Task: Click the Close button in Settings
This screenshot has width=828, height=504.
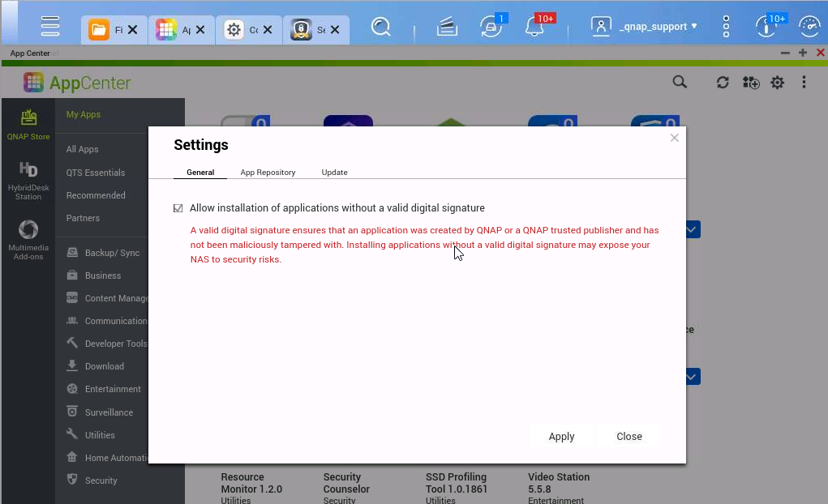Action: (629, 437)
